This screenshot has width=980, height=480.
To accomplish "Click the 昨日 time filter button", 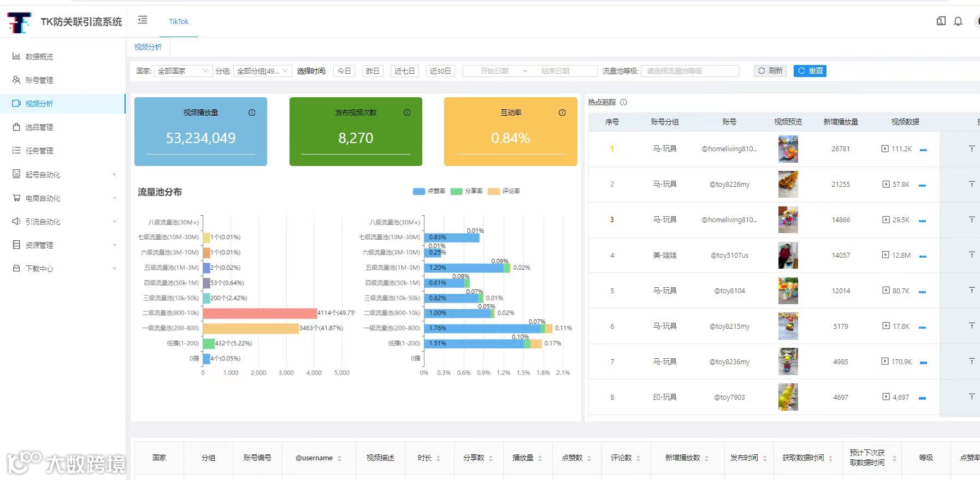I will pos(373,71).
